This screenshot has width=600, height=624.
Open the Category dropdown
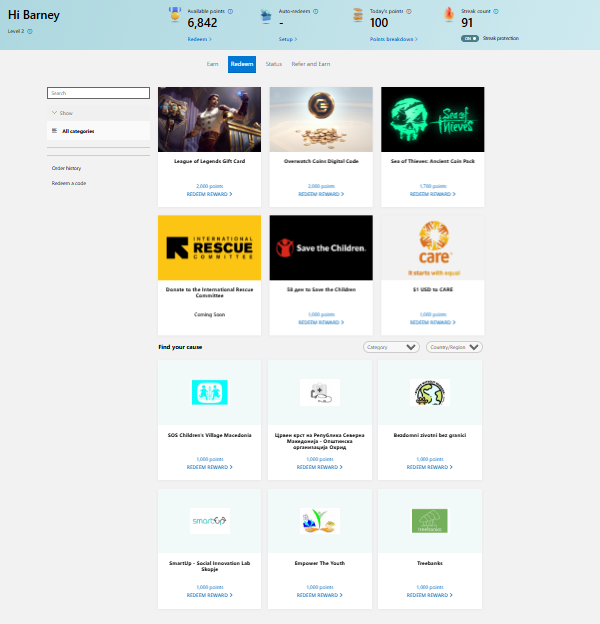[x=391, y=347]
